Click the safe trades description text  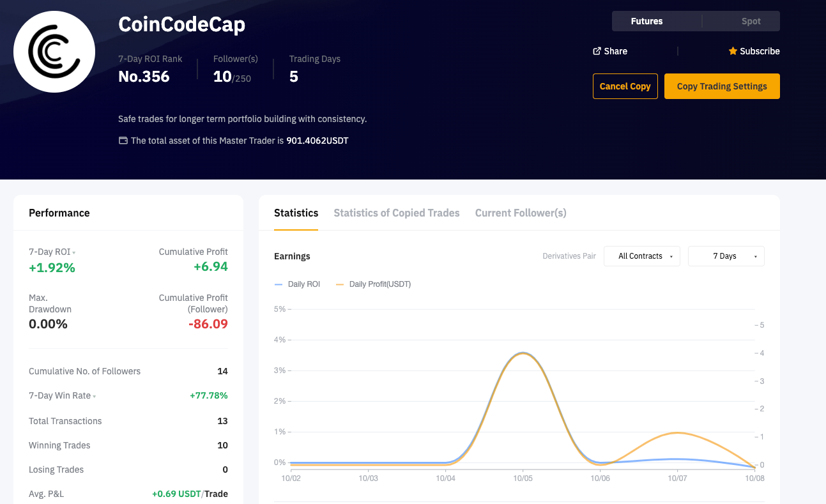(x=243, y=119)
